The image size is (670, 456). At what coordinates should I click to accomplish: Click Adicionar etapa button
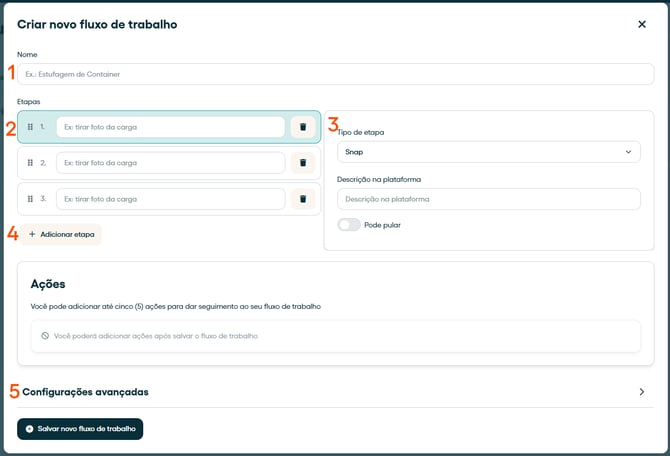coord(62,234)
